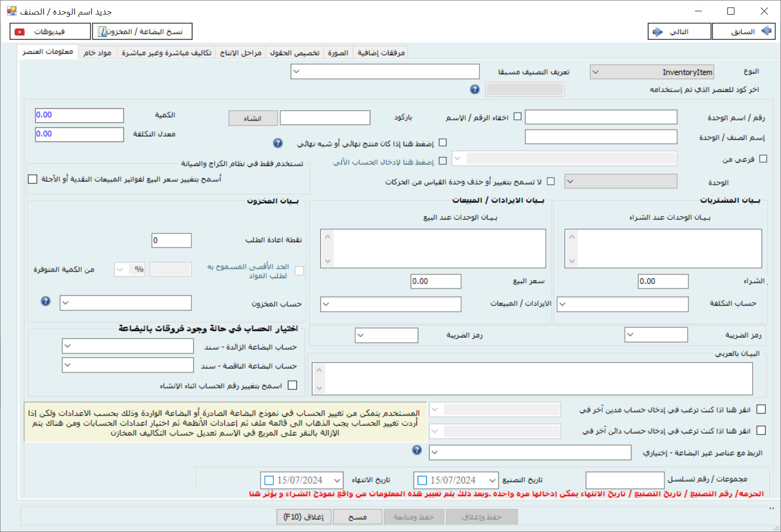781x532 pixels.
Task: Toggle the فرعي من checkbox
Action: 763,159
